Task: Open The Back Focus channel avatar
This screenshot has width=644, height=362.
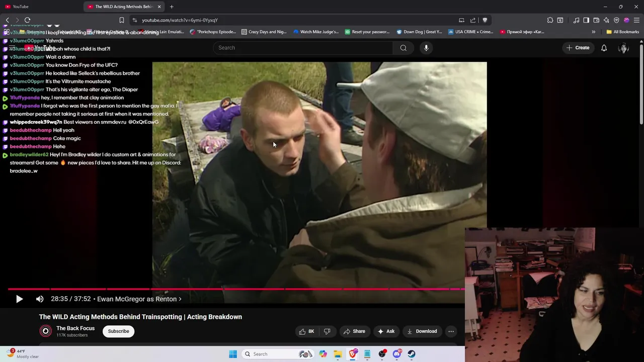Action: point(46,331)
